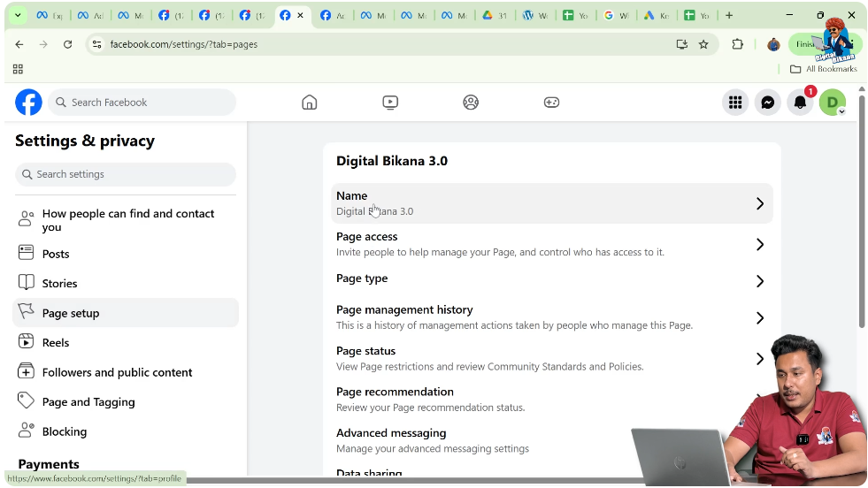Open the All Bookmarks folder
Screen dimensions: 868x488
click(824, 69)
